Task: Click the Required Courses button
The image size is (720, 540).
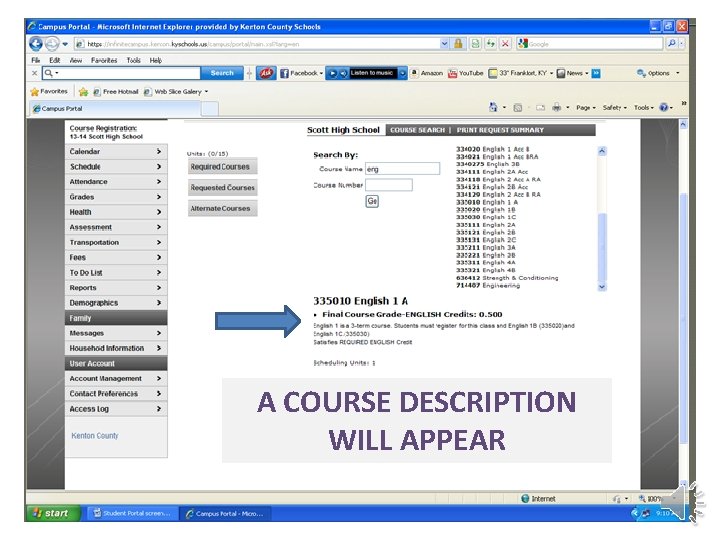Action: click(222, 167)
